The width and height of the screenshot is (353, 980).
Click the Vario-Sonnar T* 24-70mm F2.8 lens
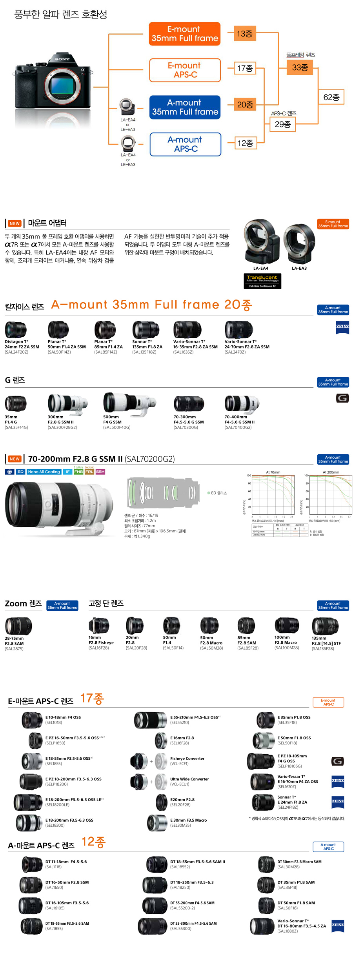[239, 330]
